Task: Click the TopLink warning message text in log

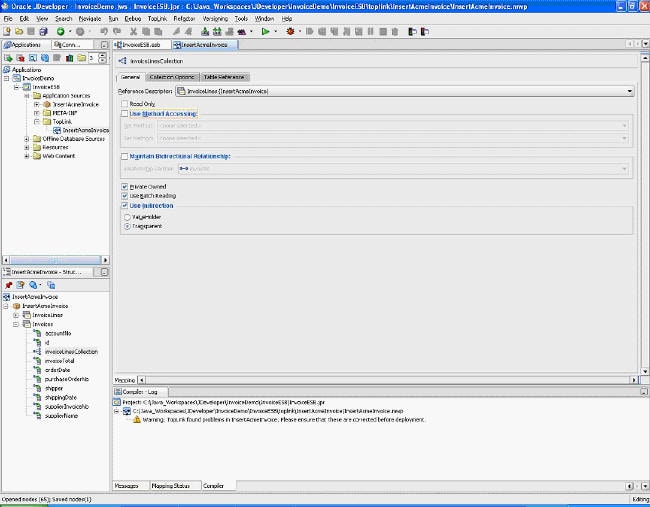Action: point(284,420)
